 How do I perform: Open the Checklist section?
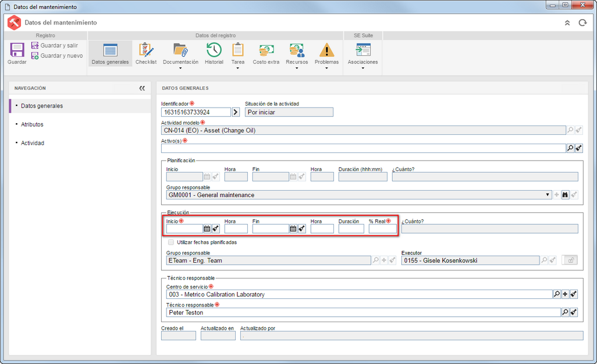[x=146, y=53]
